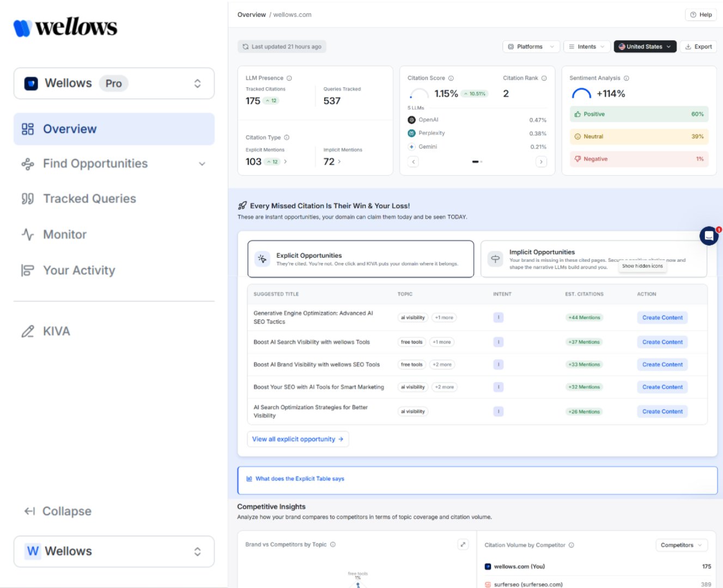The height and width of the screenshot is (588, 723).
Task: Click the expand icon on Brand vs Competitors chart
Action: pyautogui.click(x=463, y=544)
